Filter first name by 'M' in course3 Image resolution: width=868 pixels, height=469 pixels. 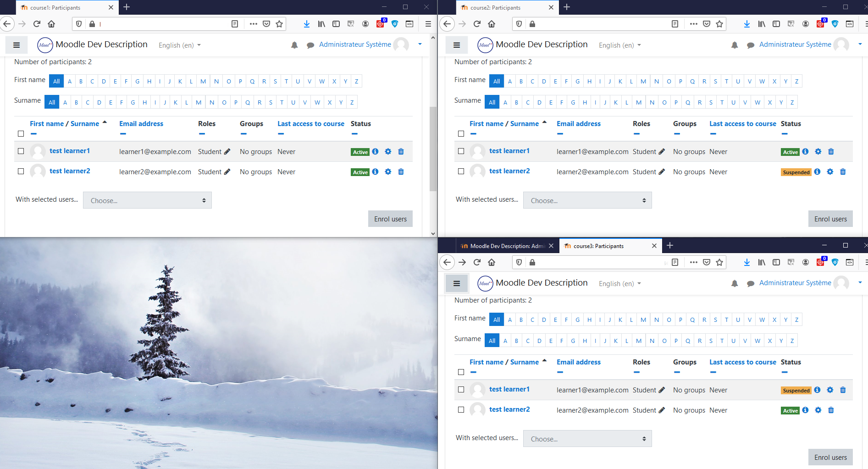(643, 320)
